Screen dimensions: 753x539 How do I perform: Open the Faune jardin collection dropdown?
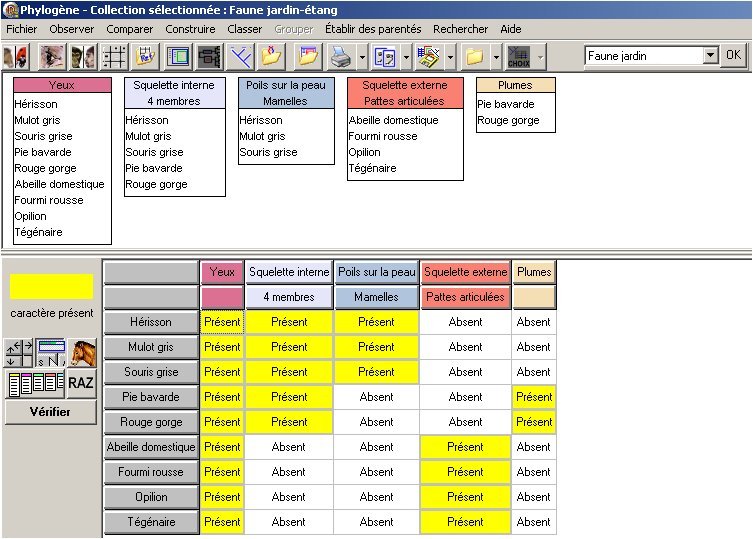tap(710, 56)
